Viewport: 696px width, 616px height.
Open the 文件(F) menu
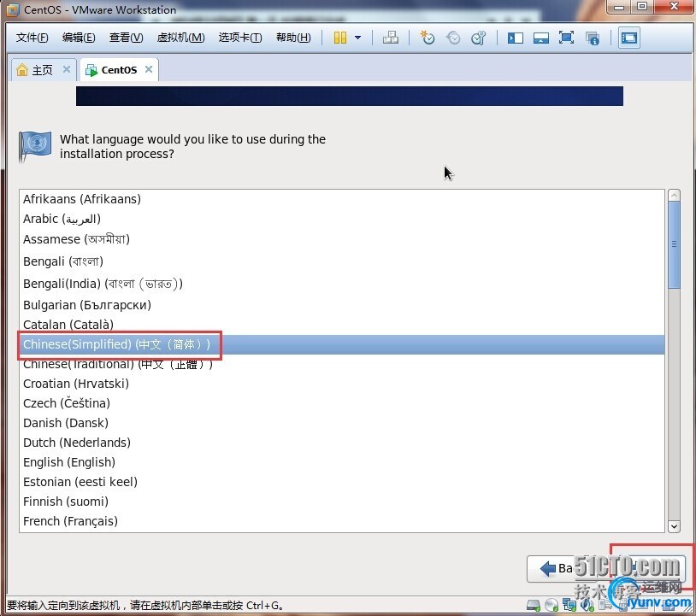pos(32,38)
